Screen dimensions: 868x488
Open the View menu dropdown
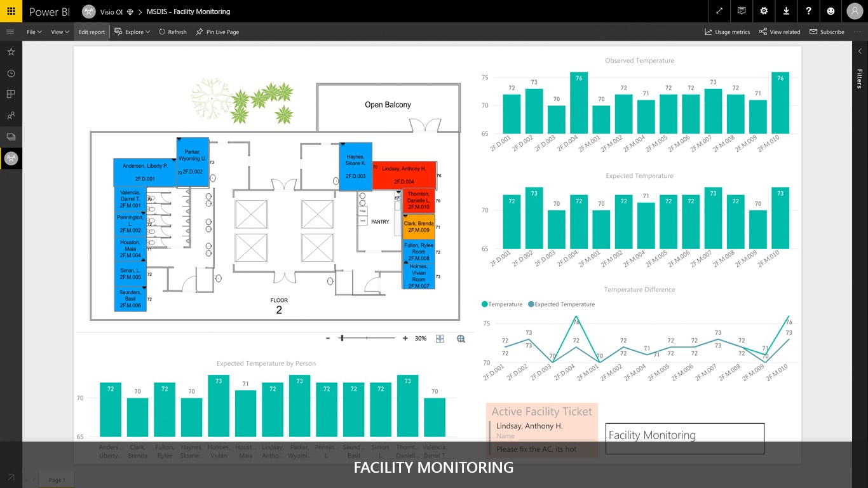click(x=60, y=32)
